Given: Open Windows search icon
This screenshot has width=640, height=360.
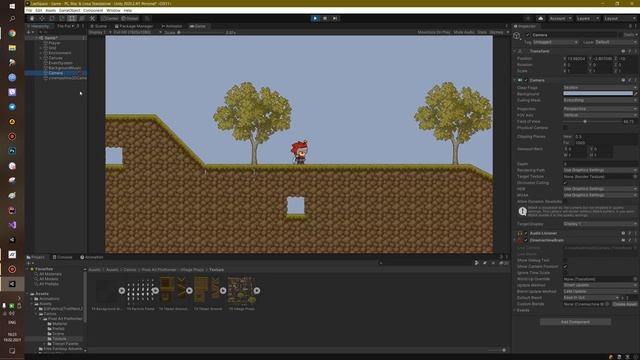Looking at the screenshot, I should pos(12,18).
